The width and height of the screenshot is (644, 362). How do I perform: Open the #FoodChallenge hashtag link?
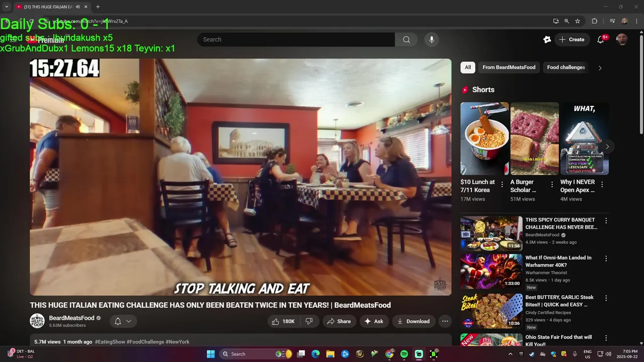coord(145,342)
